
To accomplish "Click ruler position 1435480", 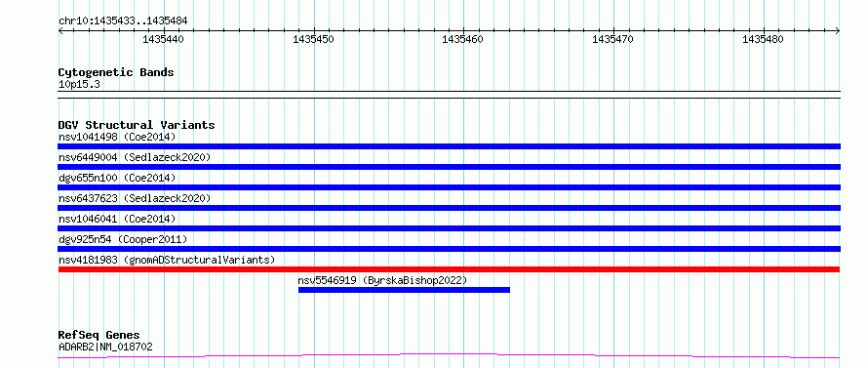I will (x=763, y=39).
